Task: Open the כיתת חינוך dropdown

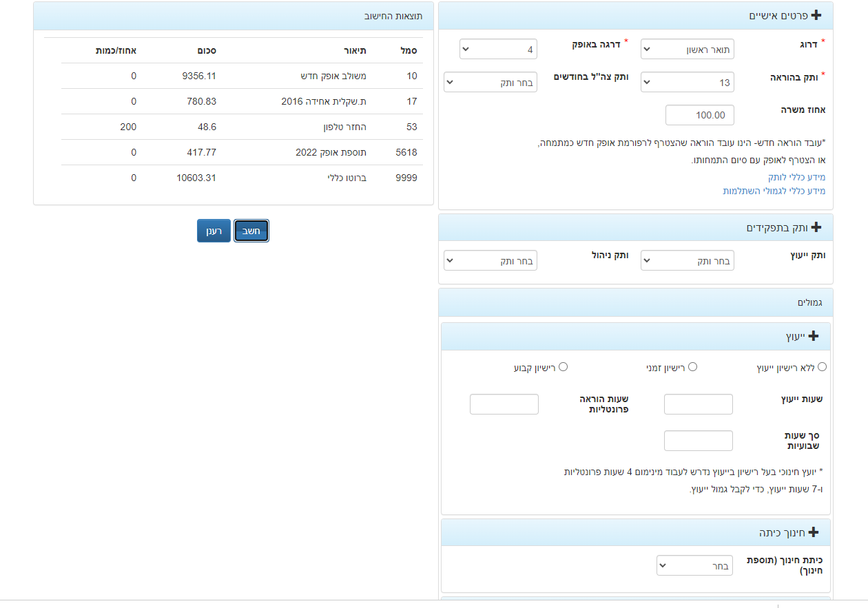Action: [696, 565]
